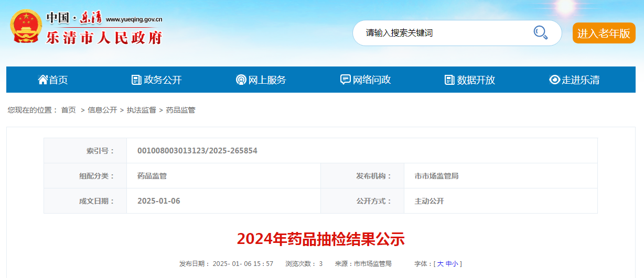Screen dimensions: 644x278
Task: Click the 发布机构 label cell
Action: click(362, 176)
